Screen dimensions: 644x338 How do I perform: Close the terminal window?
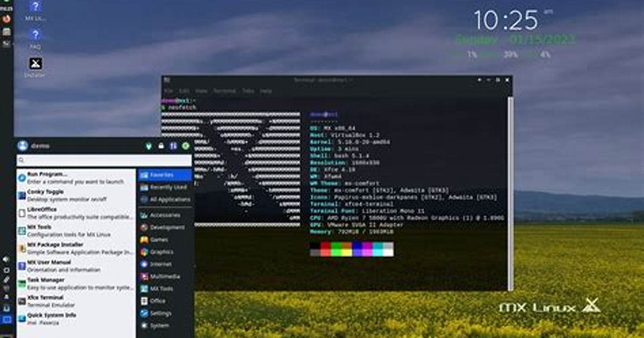click(507, 80)
